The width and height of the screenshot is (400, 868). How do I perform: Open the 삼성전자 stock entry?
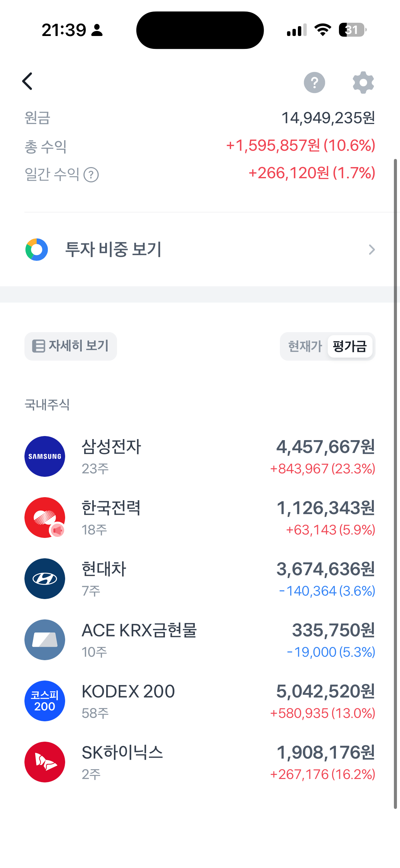click(200, 456)
